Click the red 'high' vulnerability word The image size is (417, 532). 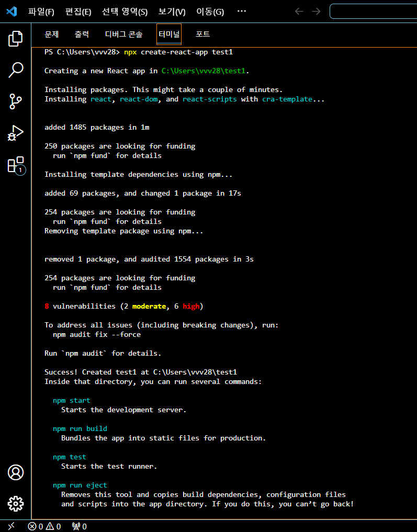pos(191,306)
